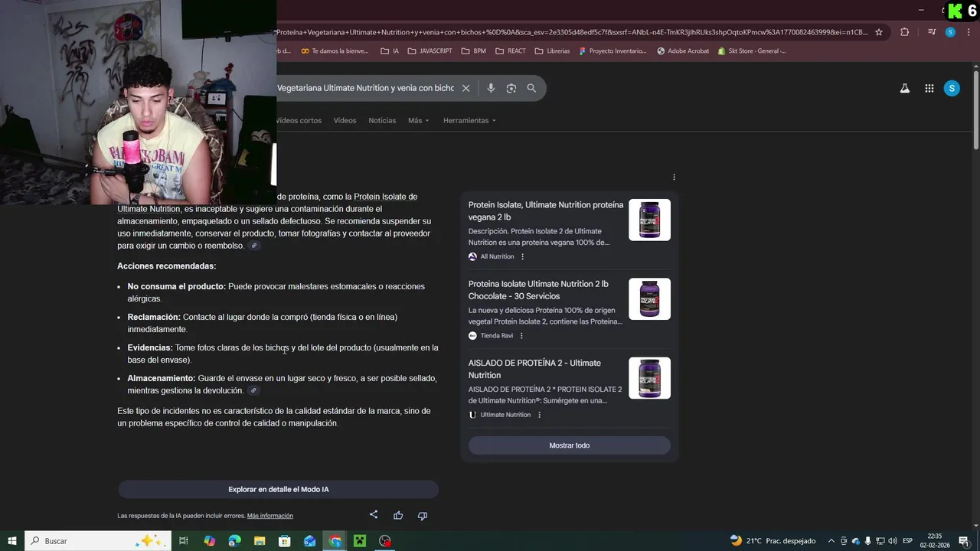Viewport: 980px width, 551px height.
Task: Show hidden system tray icons
Action: click(x=832, y=541)
